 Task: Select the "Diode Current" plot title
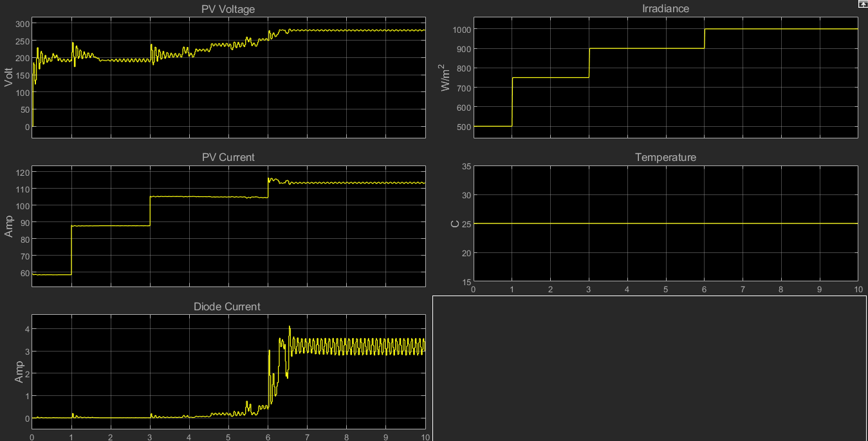click(x=227, y=306)
